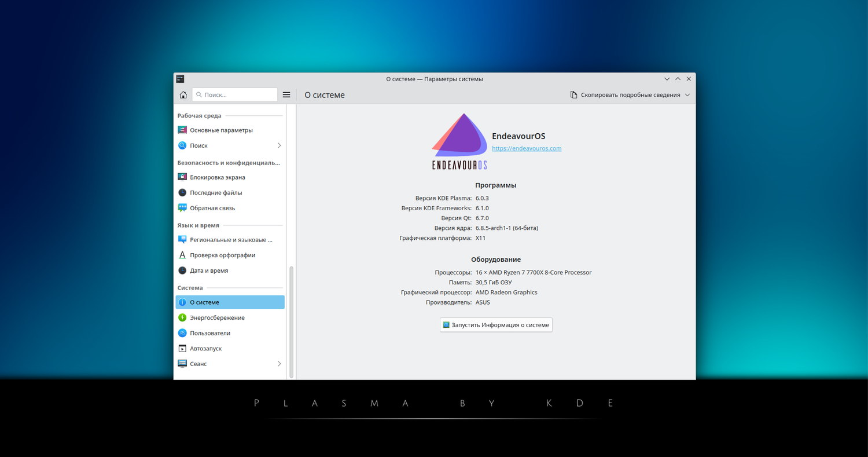Maximize the System Settings window
868x457 pixels.
(678, 79)
